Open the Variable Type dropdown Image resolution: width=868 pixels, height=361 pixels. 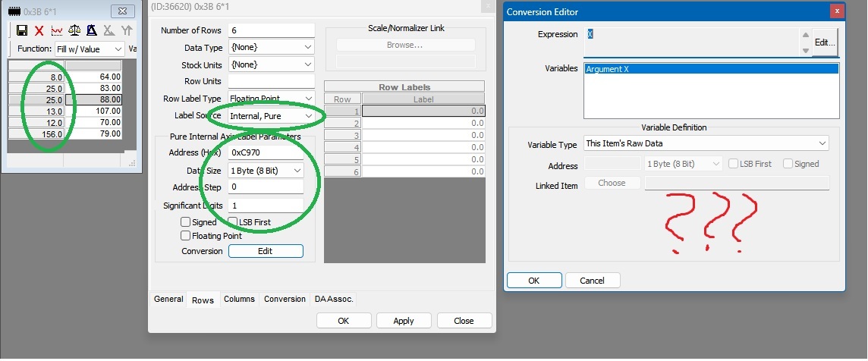(x=706, y=143)
